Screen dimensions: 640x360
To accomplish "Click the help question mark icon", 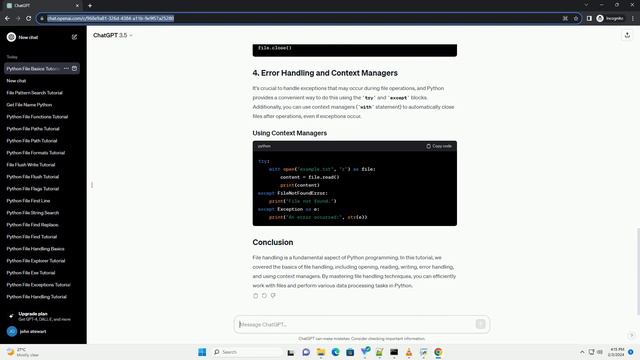I will (x=631, y=335).
